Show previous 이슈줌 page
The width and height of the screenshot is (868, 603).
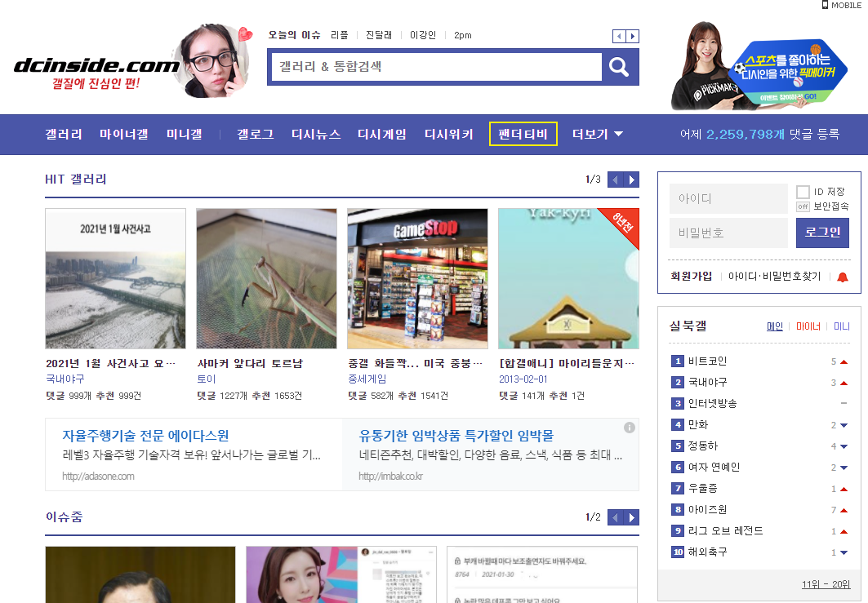(x=615, y=517)
